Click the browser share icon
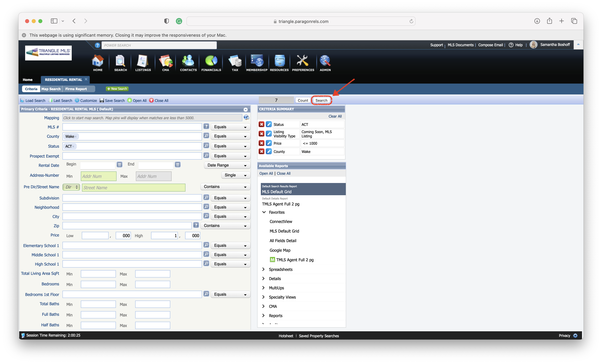The height and width of the screenshot is (364, 602). point(549,21)
